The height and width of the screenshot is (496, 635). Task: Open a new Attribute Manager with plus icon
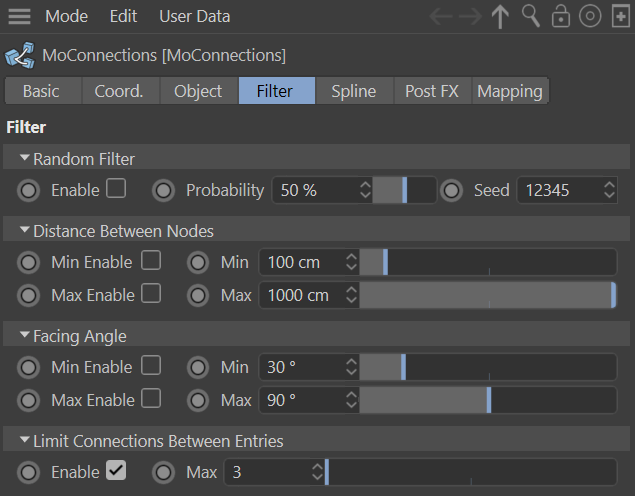point(620,16)
